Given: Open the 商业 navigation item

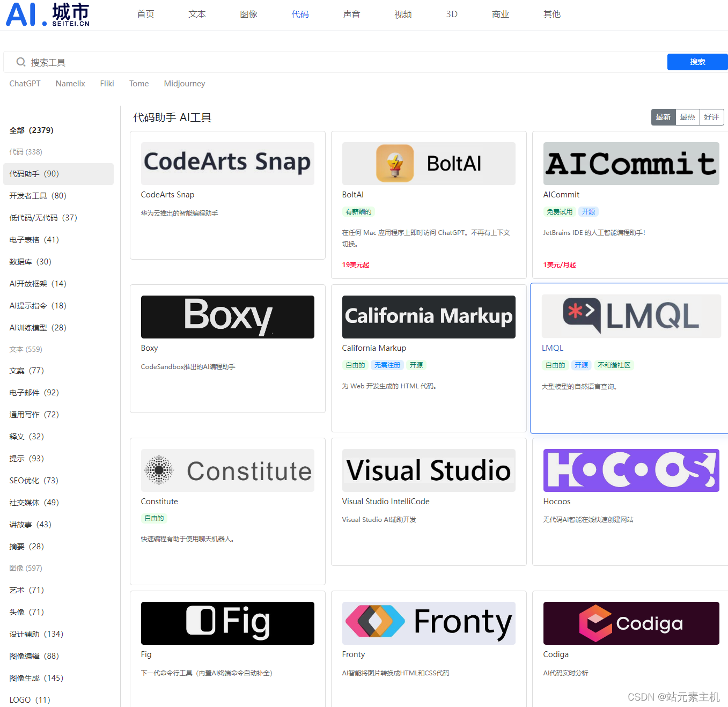Looking at the screenshot, I should tap(501, 14).
